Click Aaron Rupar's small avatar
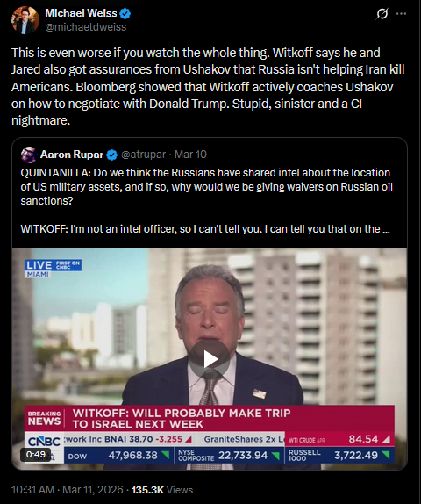The width and height of the screenshot is (421, 504). pyautogui.click(x=29, y=155)
